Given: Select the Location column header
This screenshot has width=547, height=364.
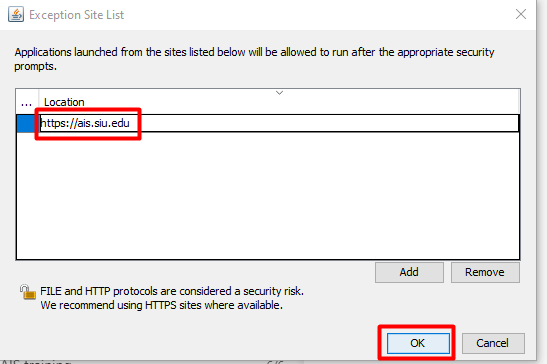Looking at the screenshot, I should pos(279,102).
